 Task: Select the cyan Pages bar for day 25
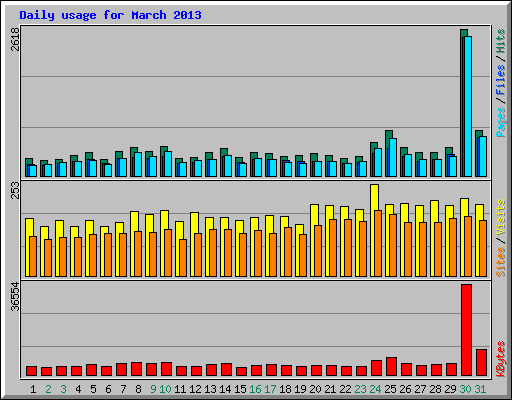(393, 157)
